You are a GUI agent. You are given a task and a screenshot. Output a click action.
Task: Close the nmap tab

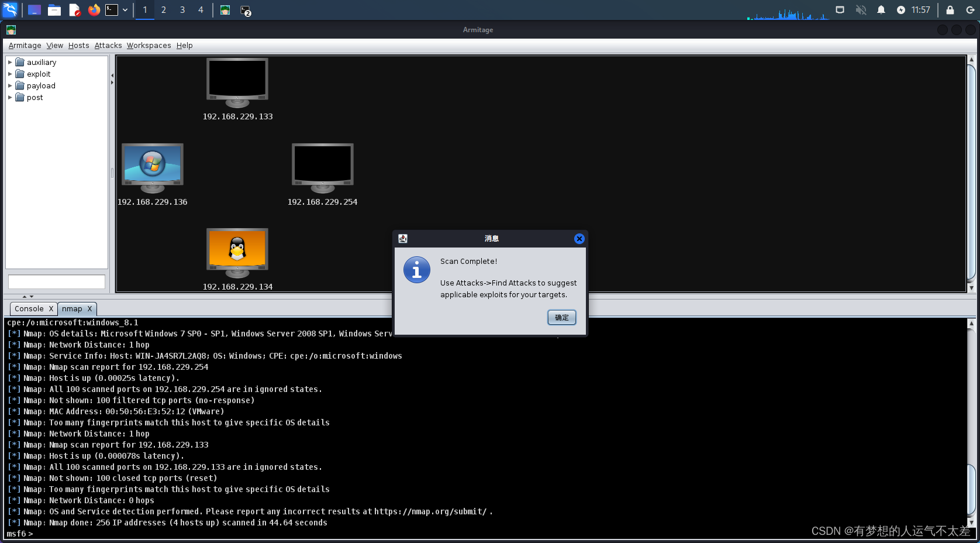click(89, 309)
